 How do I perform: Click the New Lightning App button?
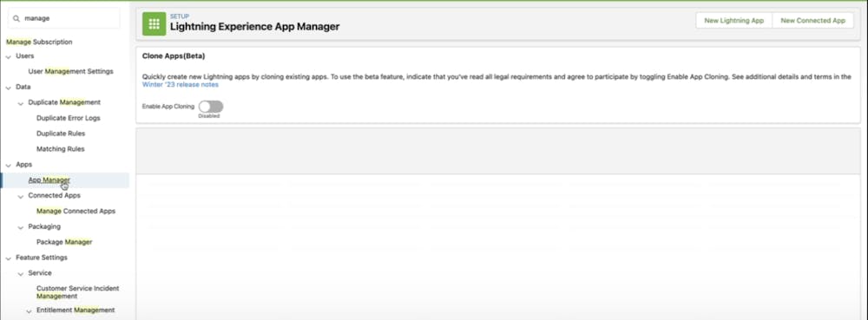(734, 21)
